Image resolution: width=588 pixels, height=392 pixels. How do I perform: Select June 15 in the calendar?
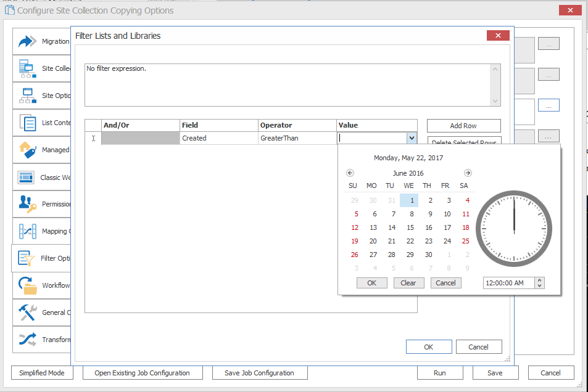pos(410,227)
